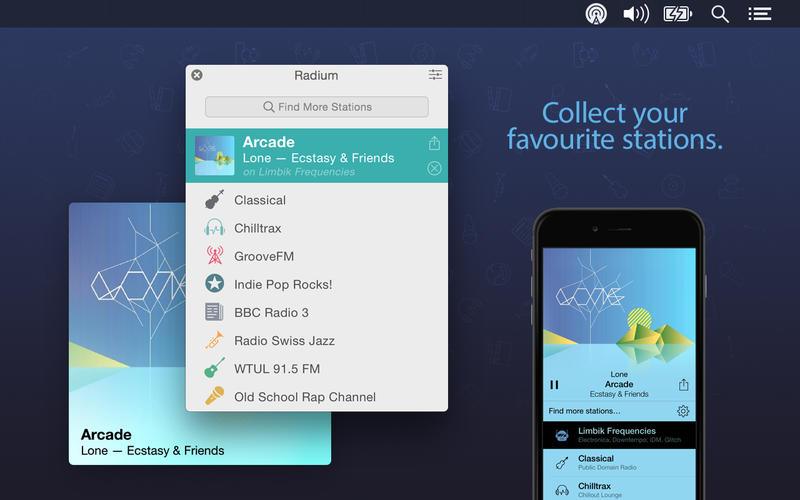Click the Find More Stations search field
The width and height of the screenshot is (800, 500).
click(x=317, y=107)
